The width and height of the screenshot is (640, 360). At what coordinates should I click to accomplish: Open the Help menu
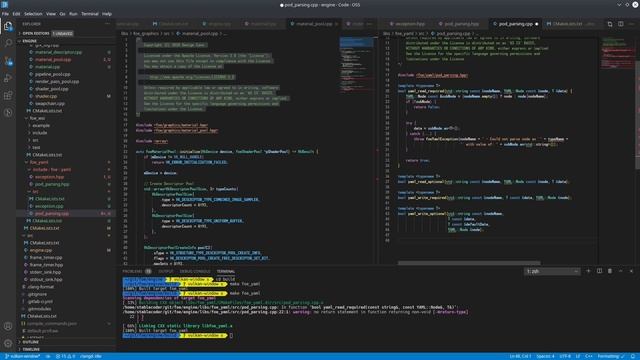pos(107,14)
